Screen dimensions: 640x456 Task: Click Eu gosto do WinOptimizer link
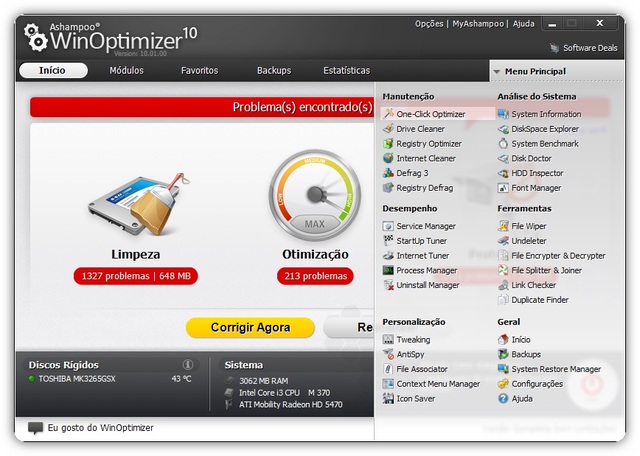click(100, 428)
